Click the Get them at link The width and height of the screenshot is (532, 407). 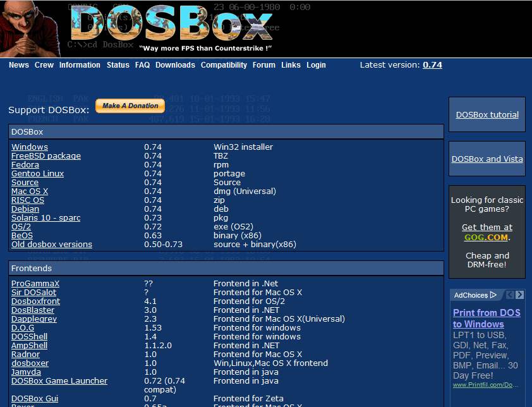click(x=487, y=227)
